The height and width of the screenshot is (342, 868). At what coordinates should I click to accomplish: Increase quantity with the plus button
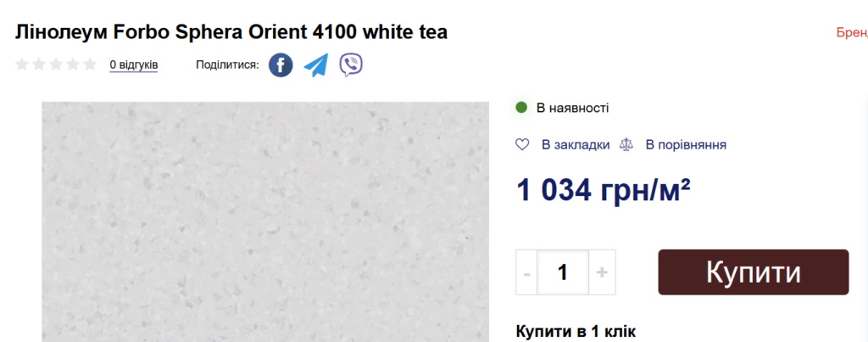click(603, 272)
